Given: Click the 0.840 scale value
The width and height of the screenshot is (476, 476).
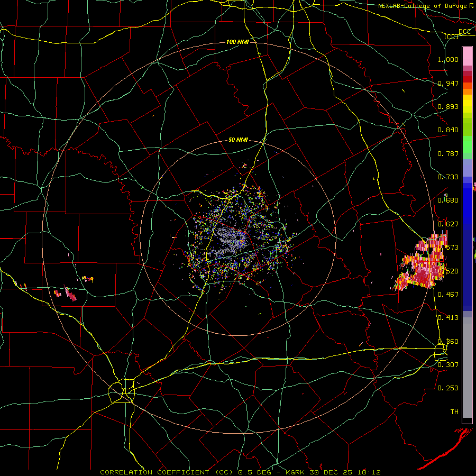Looking at the screenshot, I should pyautogui.click(x=448, y=130).
